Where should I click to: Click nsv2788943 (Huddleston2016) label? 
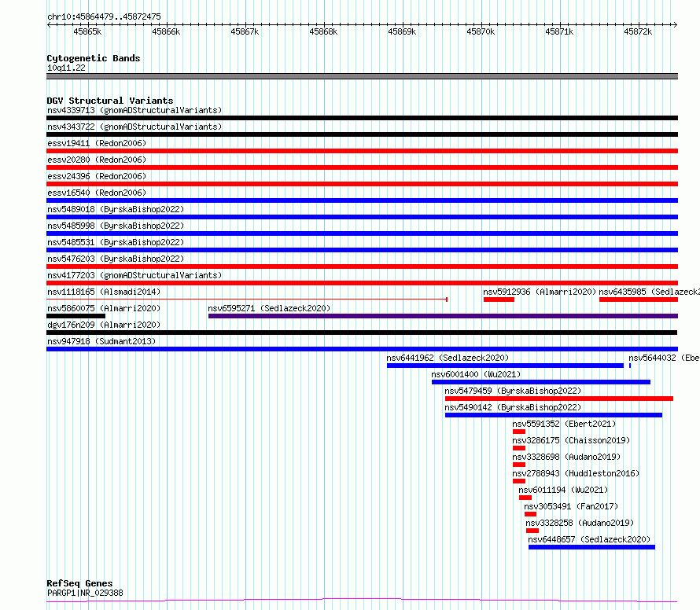coord(576,473)
